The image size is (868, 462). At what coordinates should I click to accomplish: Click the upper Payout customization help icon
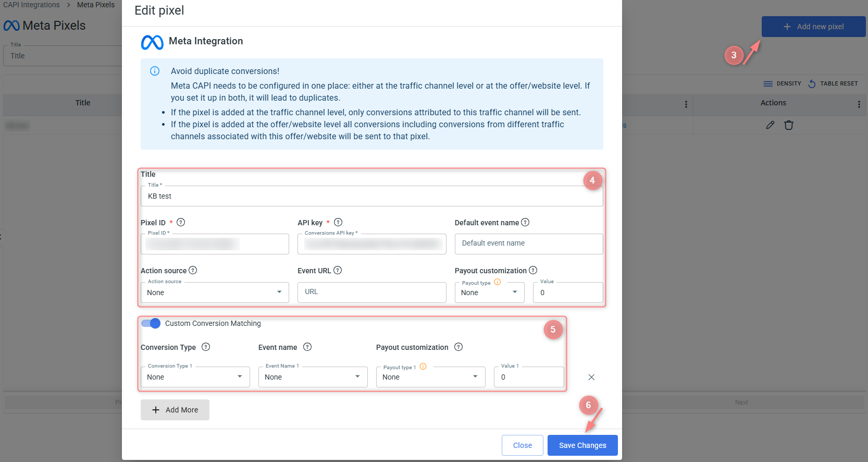533,270
